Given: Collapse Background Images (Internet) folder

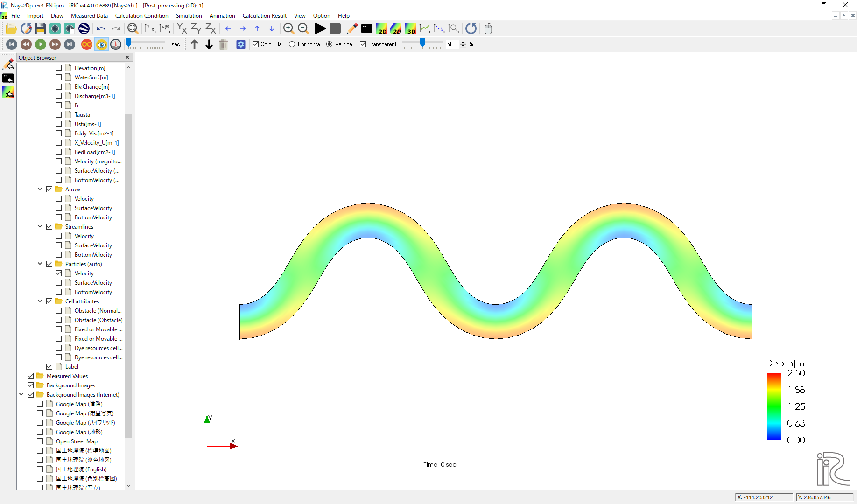Looking at the screenshot, I should pyautogui.click(x=21, y=395).
